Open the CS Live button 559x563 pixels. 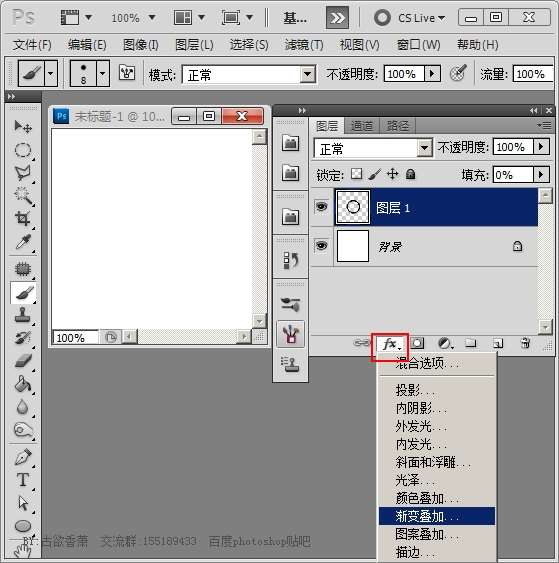[x=410, y=18]
